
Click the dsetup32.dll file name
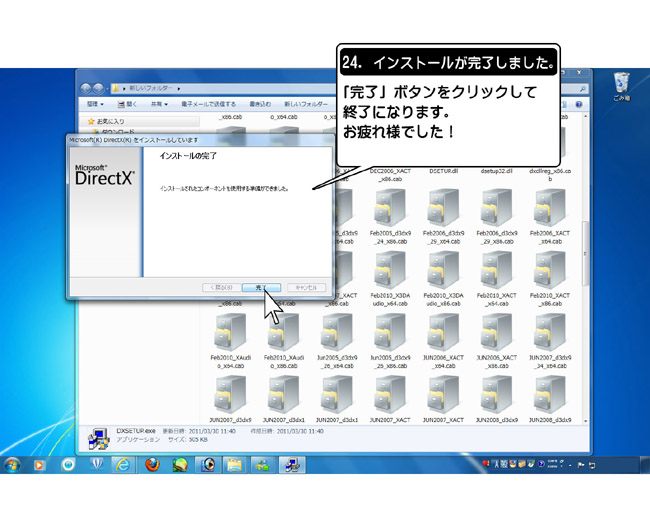(x=497, y=171)
